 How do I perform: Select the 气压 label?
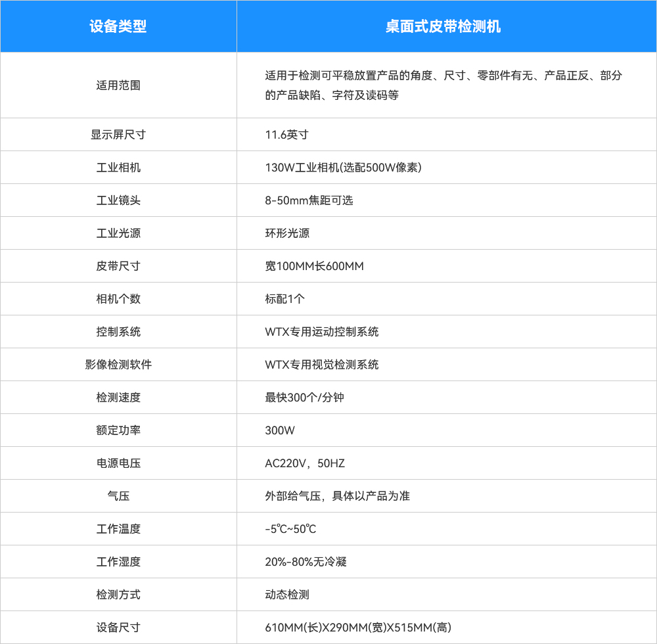point(118,496)
